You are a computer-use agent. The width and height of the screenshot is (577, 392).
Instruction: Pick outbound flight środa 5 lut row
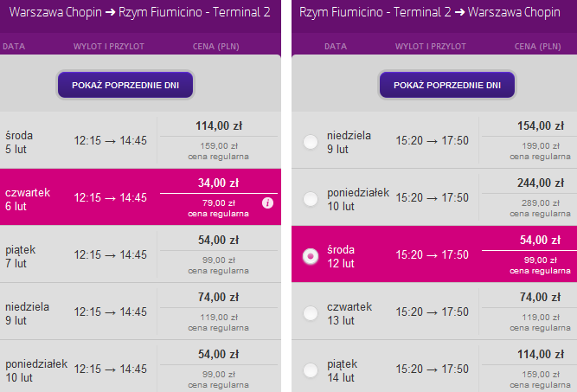pos(140,140)
